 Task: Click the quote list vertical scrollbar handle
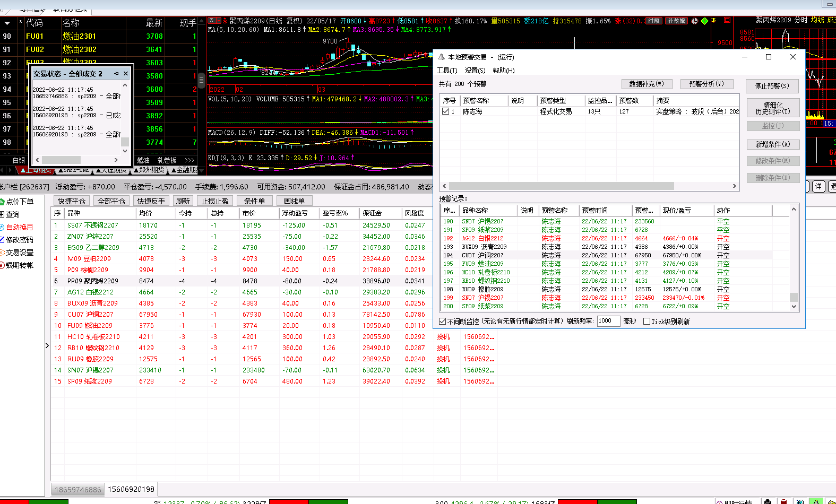coord(202,81)
